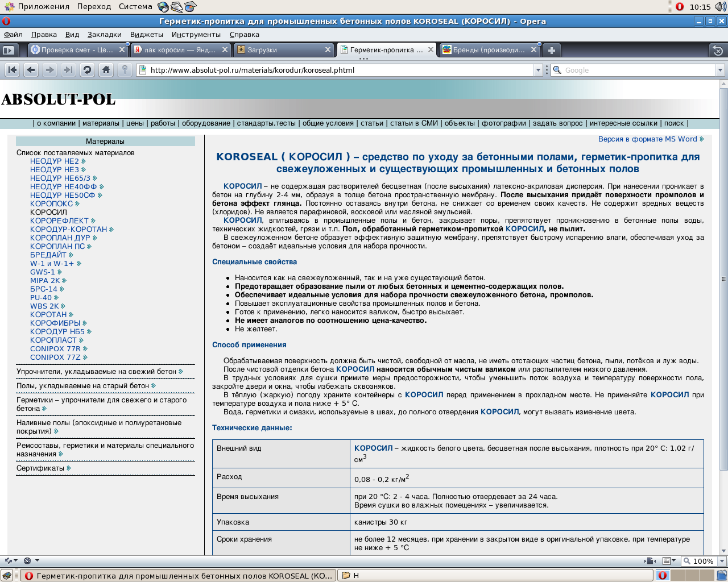Close the Проверка смет tab

click(x=122, y=50)
